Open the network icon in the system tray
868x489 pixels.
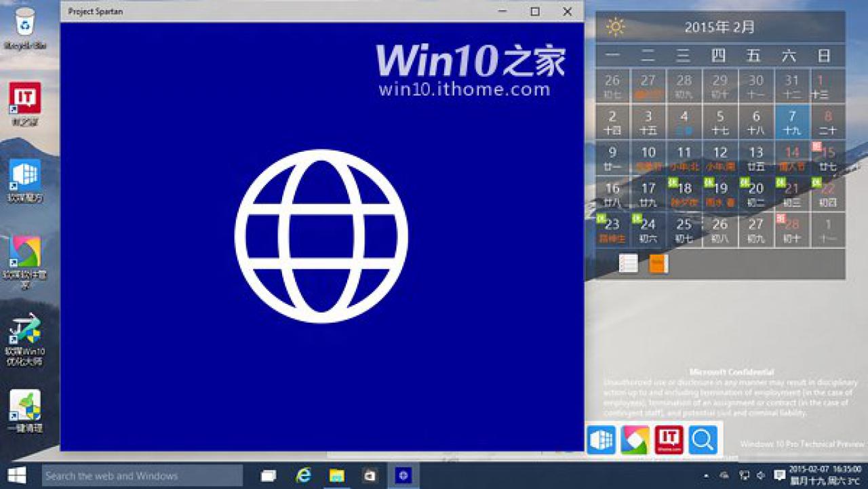pyautogui.click(x=744, y=475)
